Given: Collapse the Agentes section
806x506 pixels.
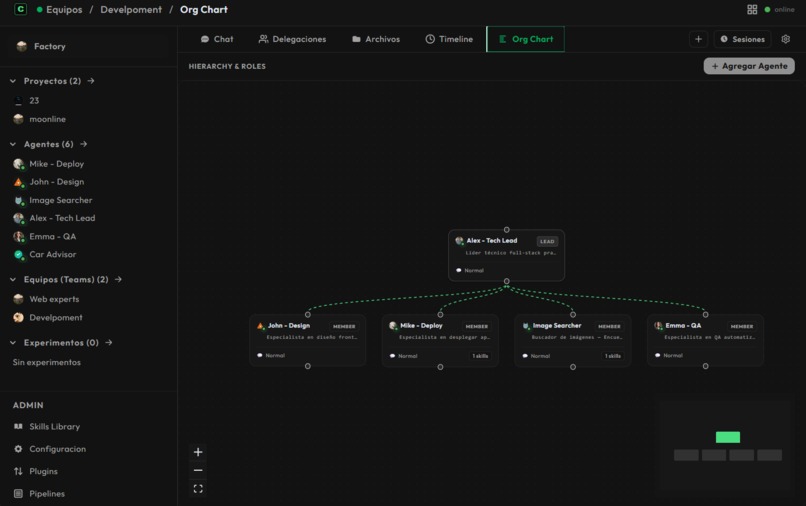Looking at the screenshot, I should [13, 144].
